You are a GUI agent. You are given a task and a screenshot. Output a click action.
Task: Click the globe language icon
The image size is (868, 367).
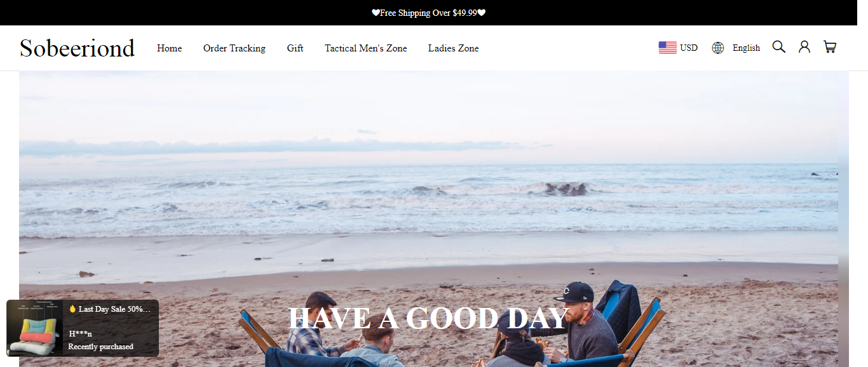718,48
